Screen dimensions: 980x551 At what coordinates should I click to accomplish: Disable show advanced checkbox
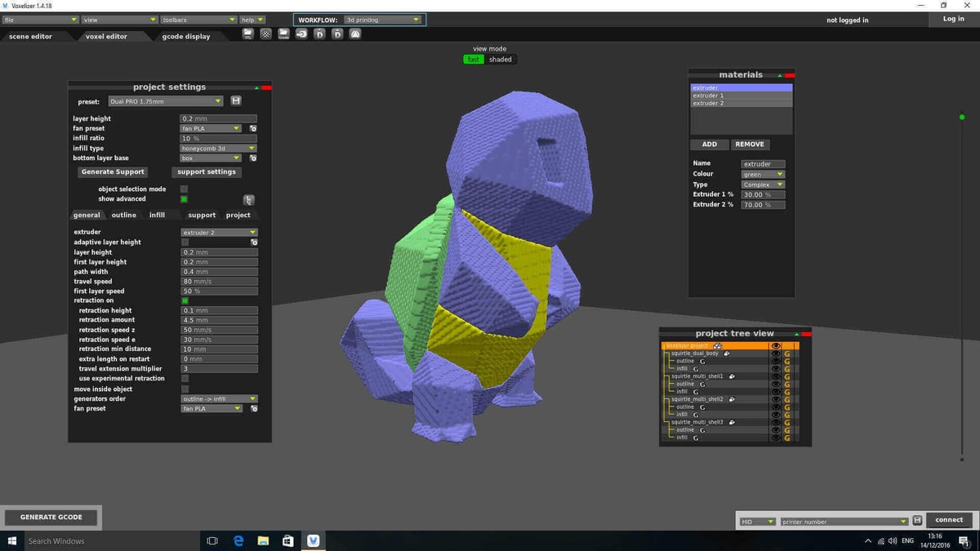184,199
